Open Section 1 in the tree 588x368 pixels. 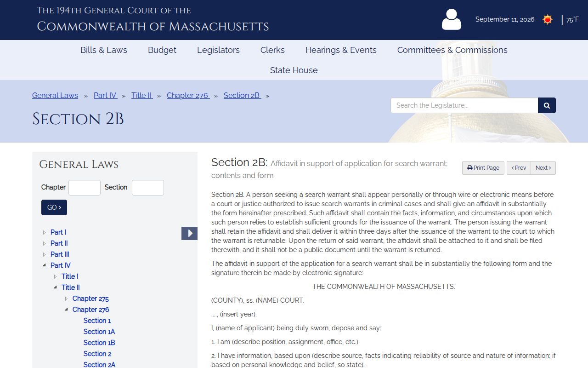[97, 321]
